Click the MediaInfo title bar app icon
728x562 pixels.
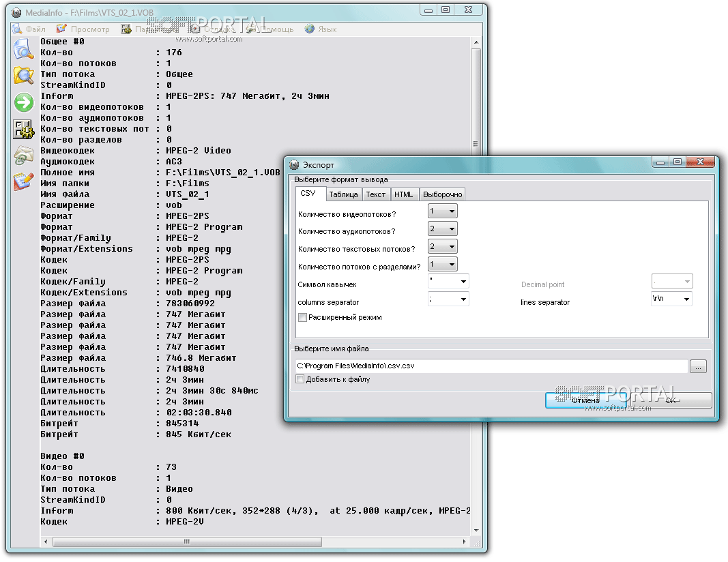[16, 12]
